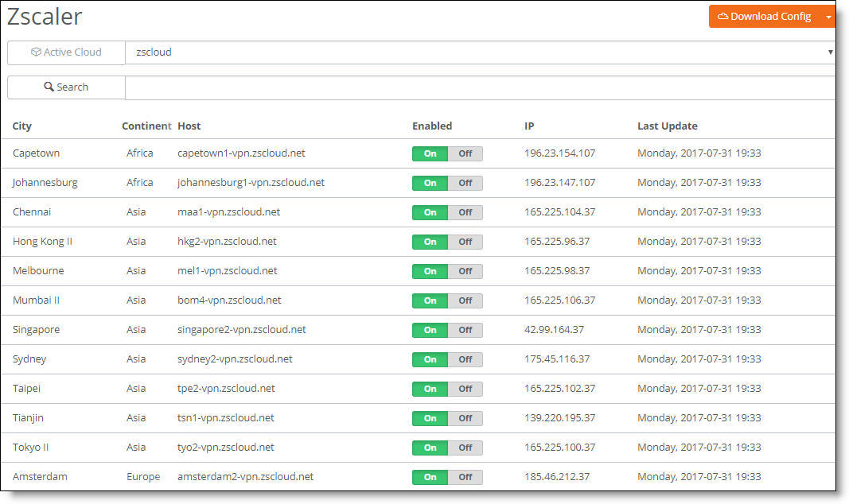Select host singapore2-vpn.zscloud.net
This screenshot has width=849, height=504.
[241, 329]
